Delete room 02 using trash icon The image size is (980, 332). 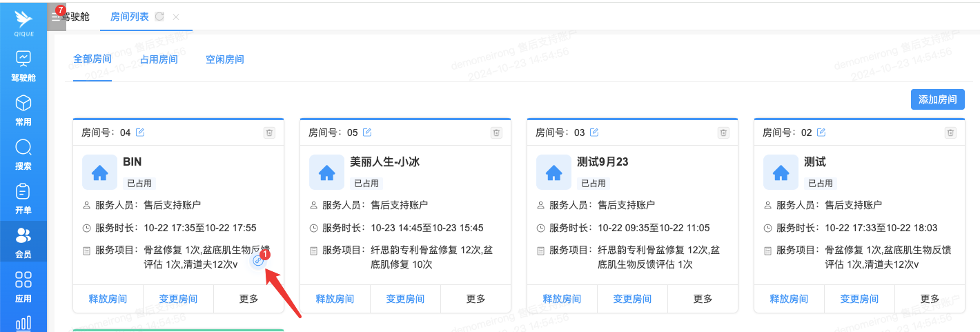click(950, 133)
